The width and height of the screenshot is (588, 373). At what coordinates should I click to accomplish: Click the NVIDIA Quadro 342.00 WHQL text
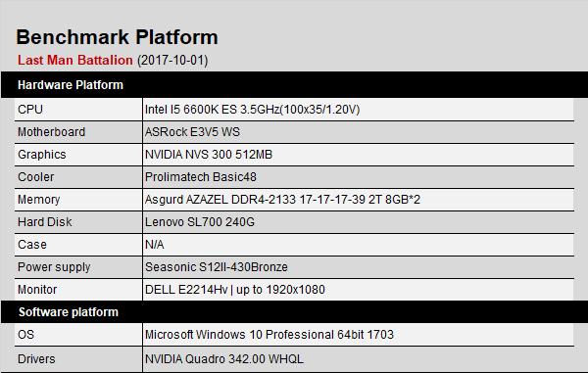pos(224,358)
